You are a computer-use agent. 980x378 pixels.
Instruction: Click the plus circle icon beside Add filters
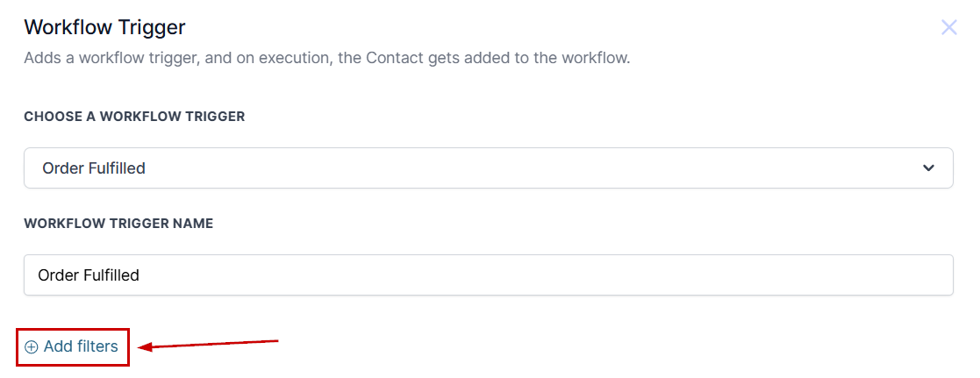click(x=32, y=347)
